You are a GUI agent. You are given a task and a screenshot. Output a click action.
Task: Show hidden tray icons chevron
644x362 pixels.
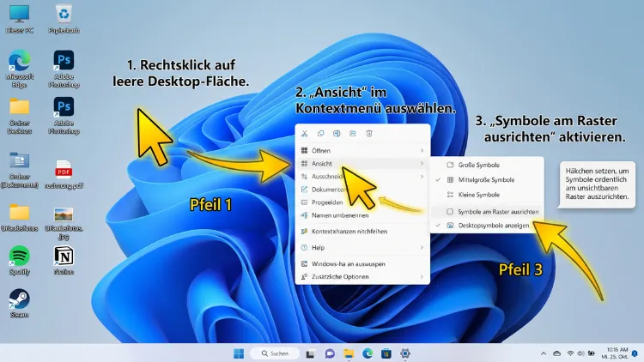pos(544,353)
